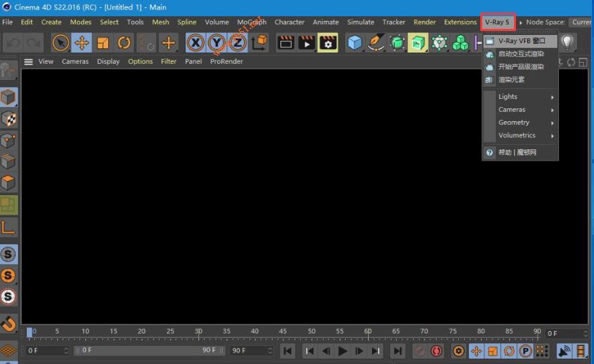
Task: Toggle the grey S icon in sidebar
Action: (8, 254)
